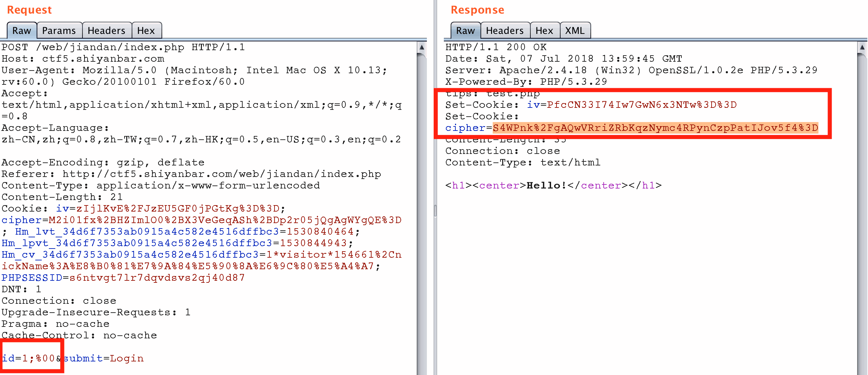Click the 'Connection: close' response header
Viewport: 868px width, 375px height.
point(503,151)
